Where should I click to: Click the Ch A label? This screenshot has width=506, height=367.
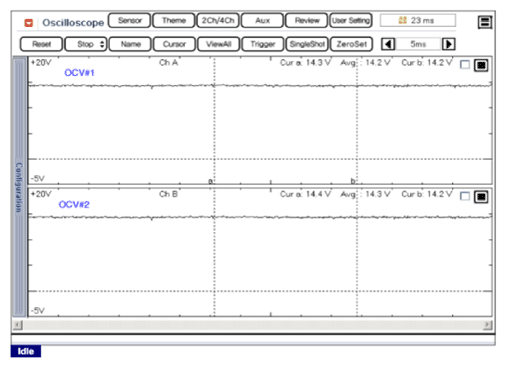(168, 63)
